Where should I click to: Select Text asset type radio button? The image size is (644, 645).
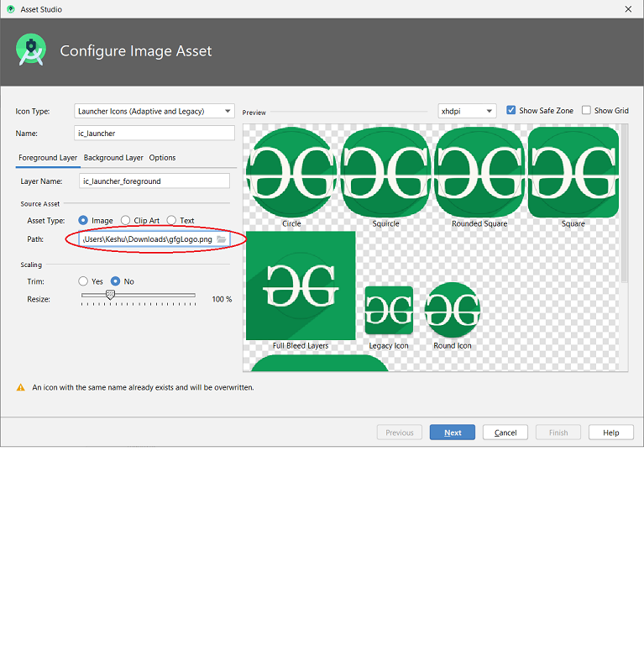[171, 221]
